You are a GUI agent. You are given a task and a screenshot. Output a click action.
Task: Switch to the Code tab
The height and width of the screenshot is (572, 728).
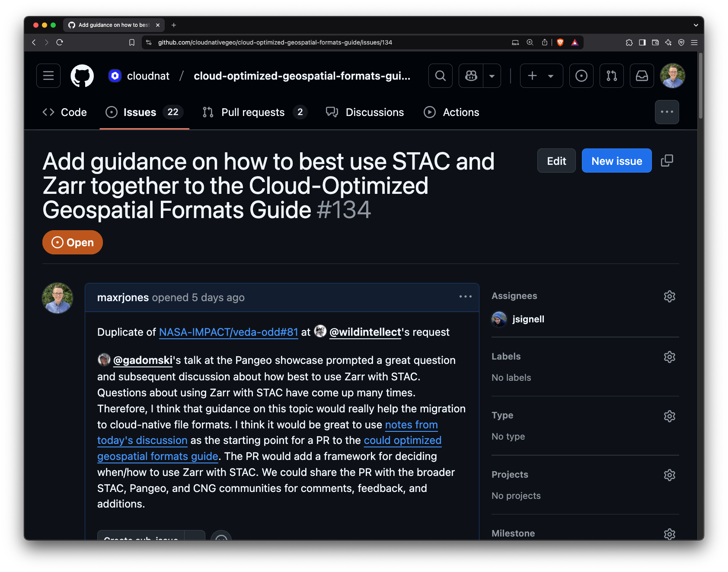[x=64, y=112]
